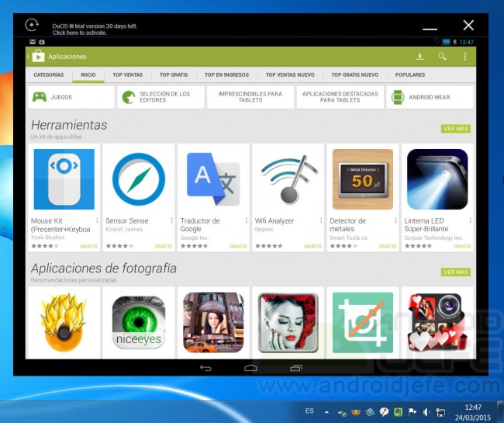
Task: Open the three-dot overflow menu in the green bar
Action: click(x=464, y=57)
